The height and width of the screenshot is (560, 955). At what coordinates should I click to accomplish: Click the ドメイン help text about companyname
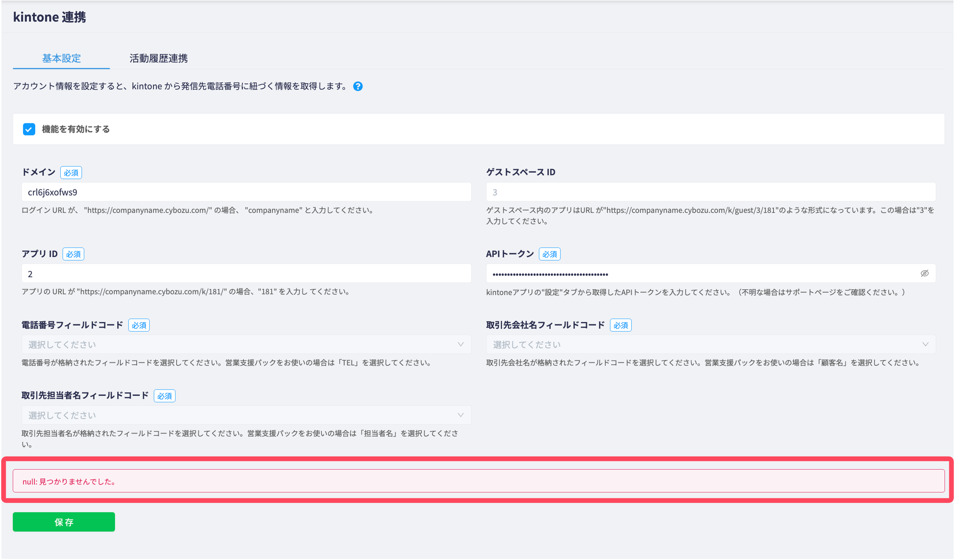[x=198, y=210]
